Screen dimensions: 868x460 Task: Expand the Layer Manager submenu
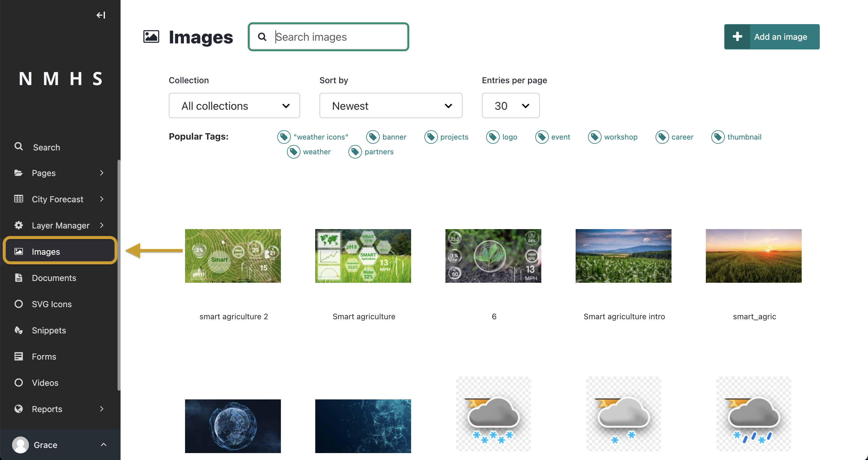pos(102,225)
